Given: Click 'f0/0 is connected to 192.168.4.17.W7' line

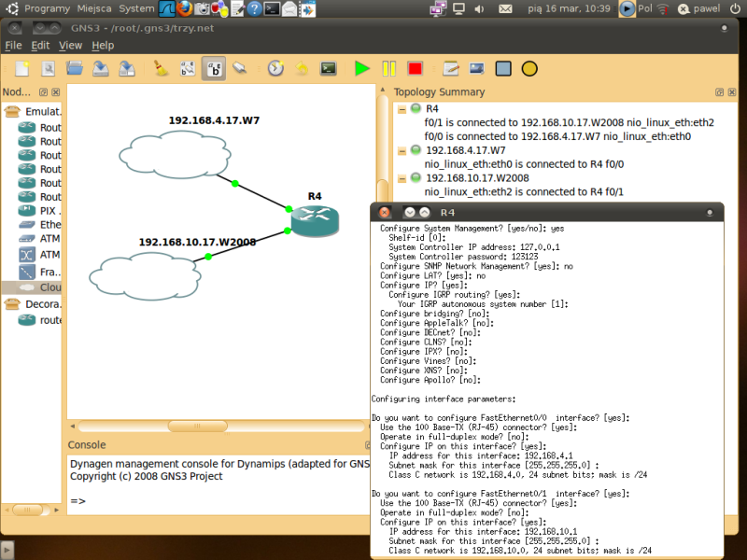Looking at the screenshot, I should point(557,136).
